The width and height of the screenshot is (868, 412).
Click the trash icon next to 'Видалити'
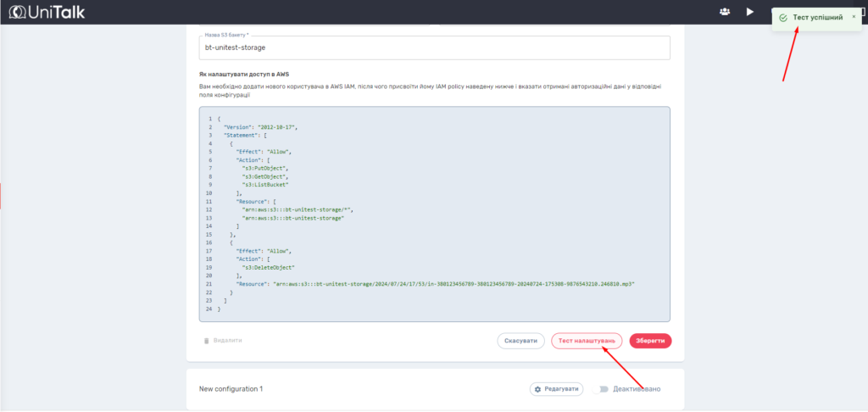[206, 341]
